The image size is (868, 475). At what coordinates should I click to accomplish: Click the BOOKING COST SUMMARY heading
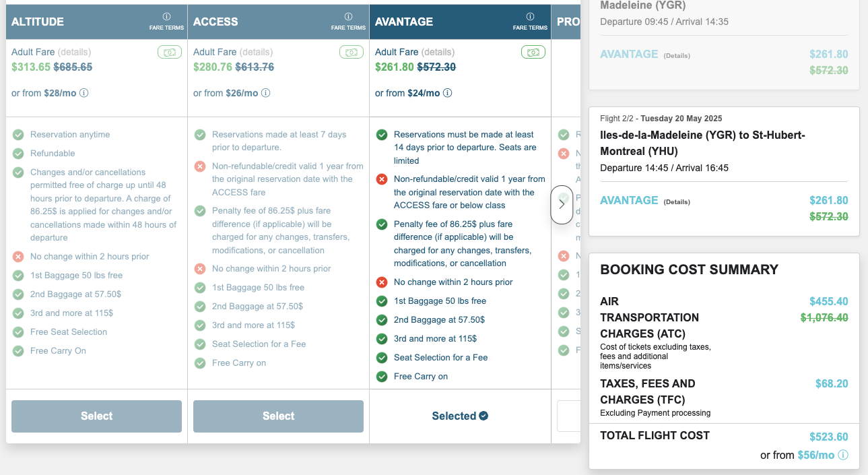(689, 270)
